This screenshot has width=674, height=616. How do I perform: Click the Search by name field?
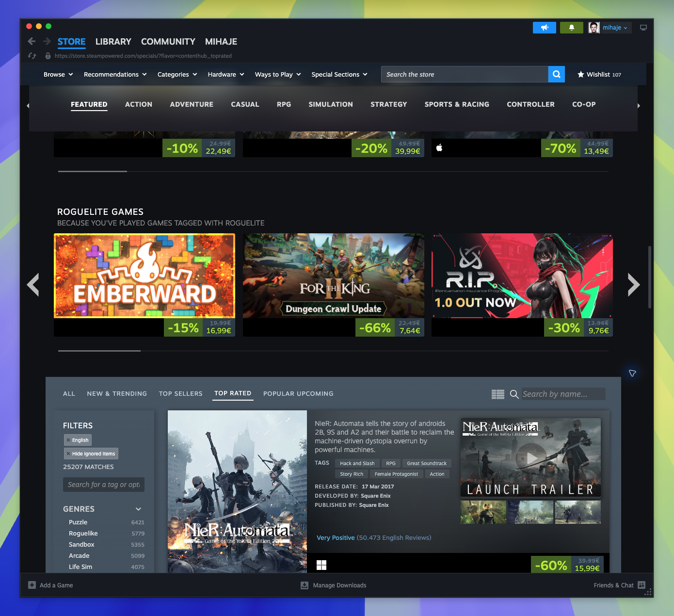pos(563,394)
